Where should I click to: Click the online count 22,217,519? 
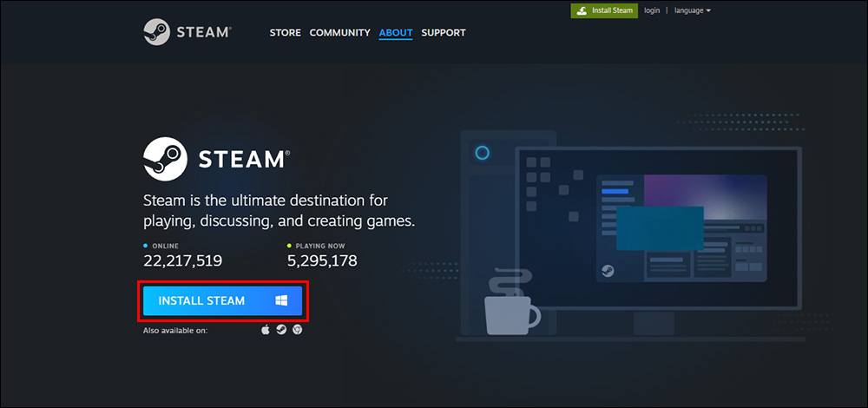coord(182,260)
